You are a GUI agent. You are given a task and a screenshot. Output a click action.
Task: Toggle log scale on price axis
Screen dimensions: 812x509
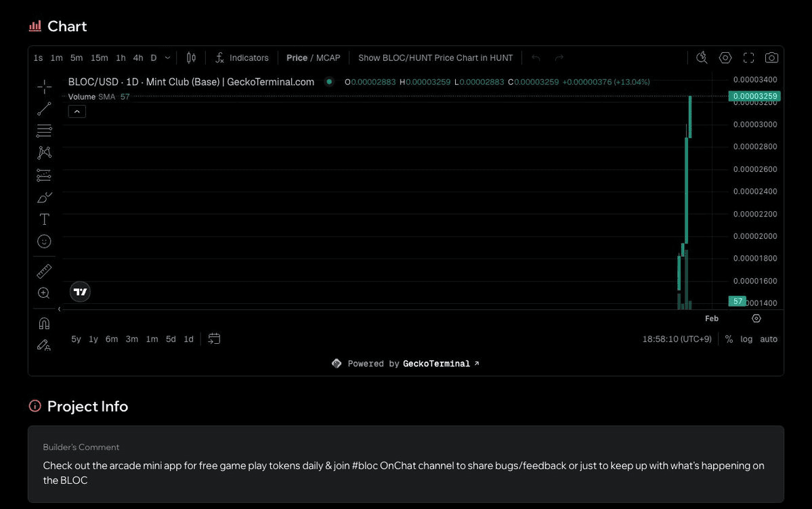pos(746,339)
